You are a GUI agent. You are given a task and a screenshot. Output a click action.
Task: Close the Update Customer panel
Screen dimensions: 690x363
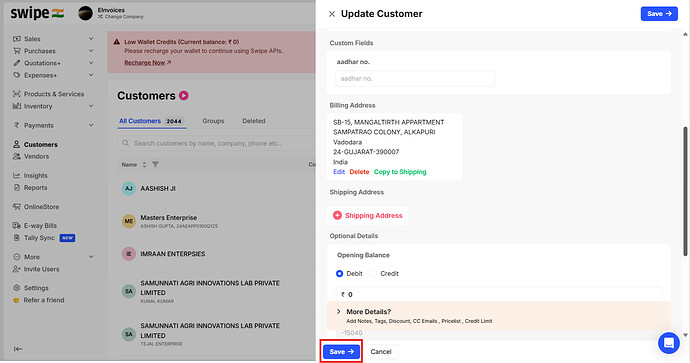click(332, 14)
